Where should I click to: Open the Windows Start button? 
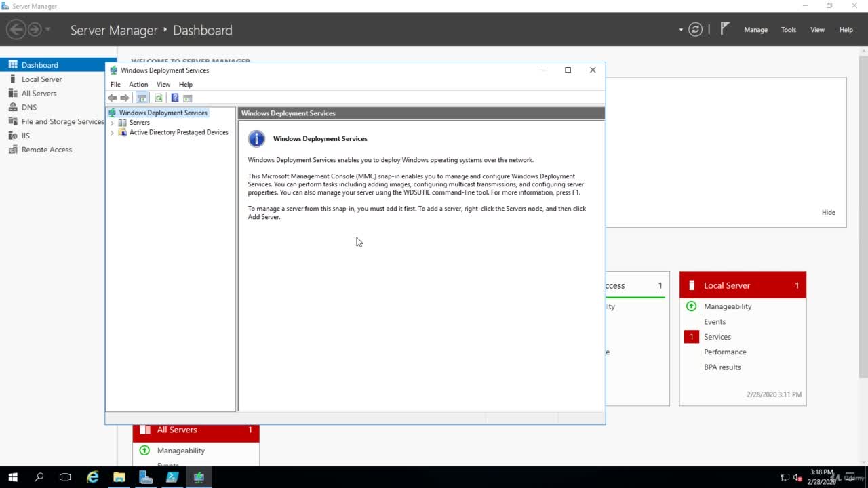13,477
